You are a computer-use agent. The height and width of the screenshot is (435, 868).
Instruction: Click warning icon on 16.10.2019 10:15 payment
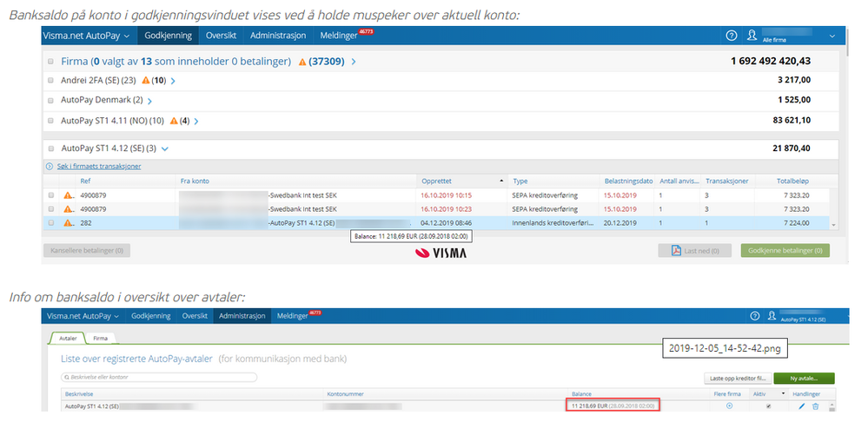coord(68,195)
